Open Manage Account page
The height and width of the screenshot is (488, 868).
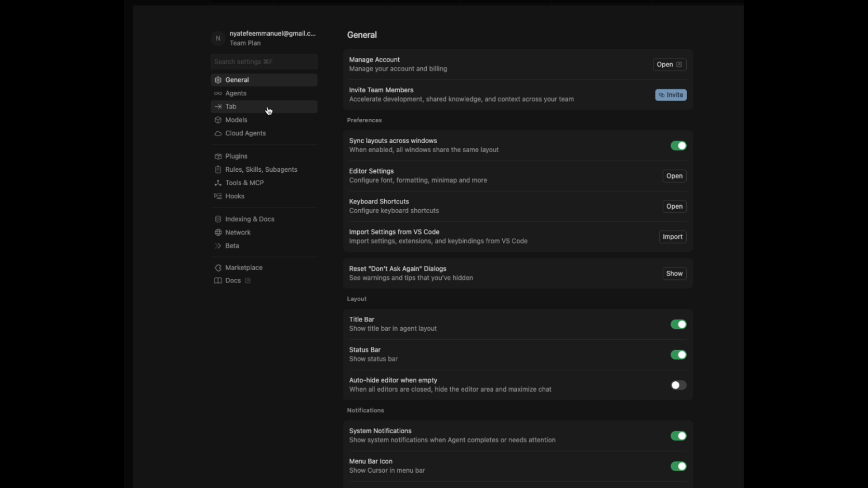point(670,65)
